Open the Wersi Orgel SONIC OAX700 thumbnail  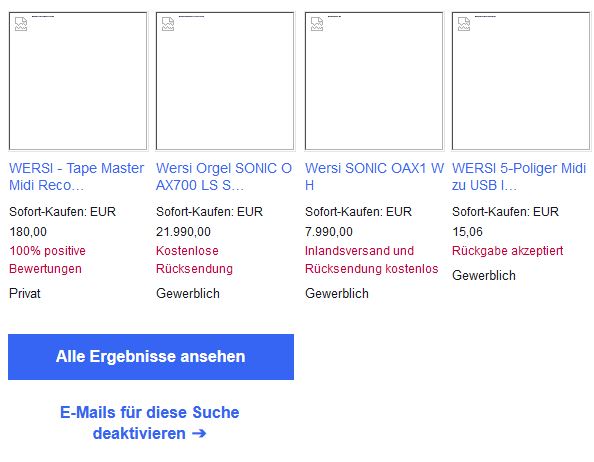click(225, 81)
